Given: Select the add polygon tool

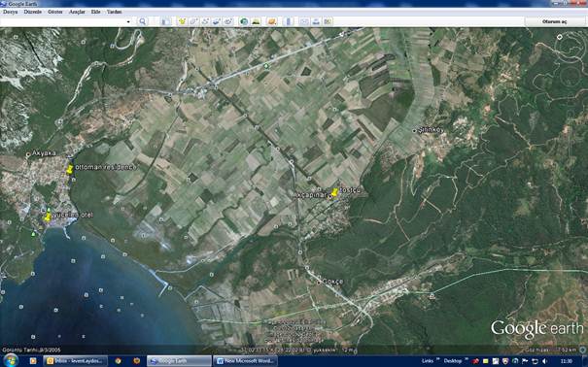Looking at the screenshot, I should (193, 21).
